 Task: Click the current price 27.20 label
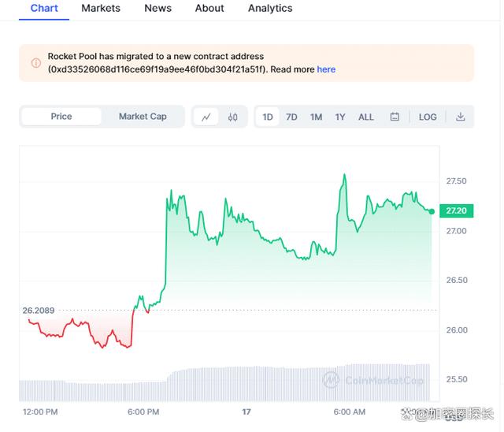456,210
